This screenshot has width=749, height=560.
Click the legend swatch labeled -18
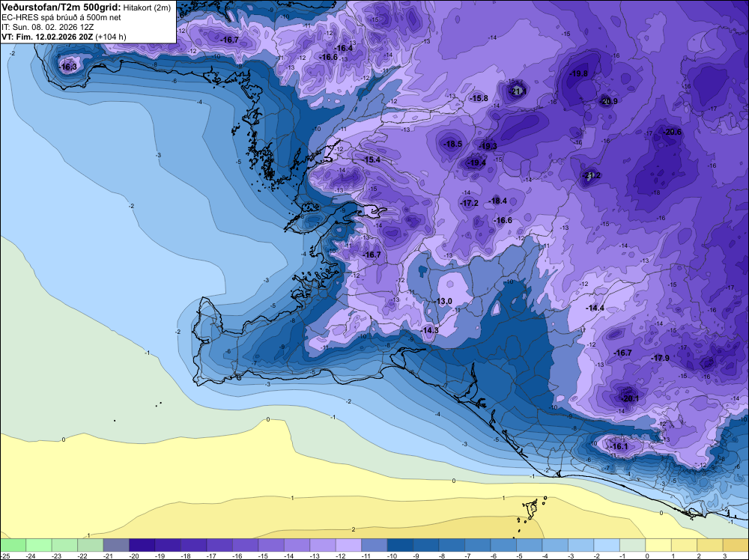pyautogui.click(x=193, y=545)
